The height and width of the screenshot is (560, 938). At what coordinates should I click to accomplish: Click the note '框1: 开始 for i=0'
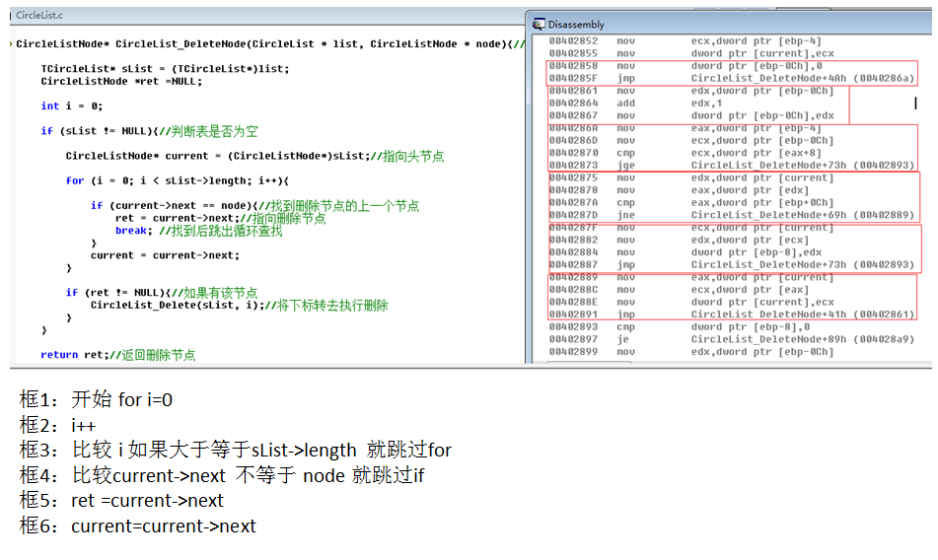tap(96, 399)
